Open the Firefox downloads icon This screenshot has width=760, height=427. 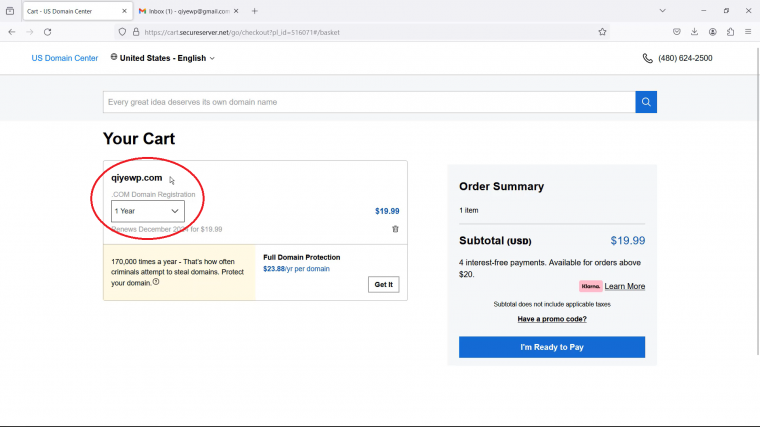(x=695, y=32)
